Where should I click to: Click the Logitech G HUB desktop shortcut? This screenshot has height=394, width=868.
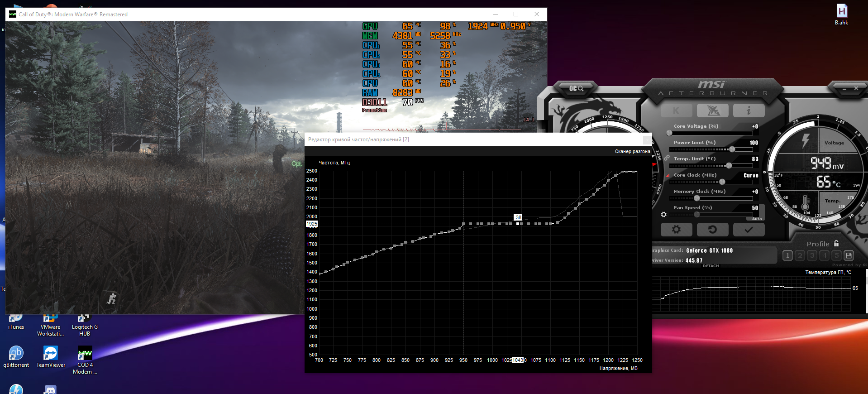click(x=85, y=326)
